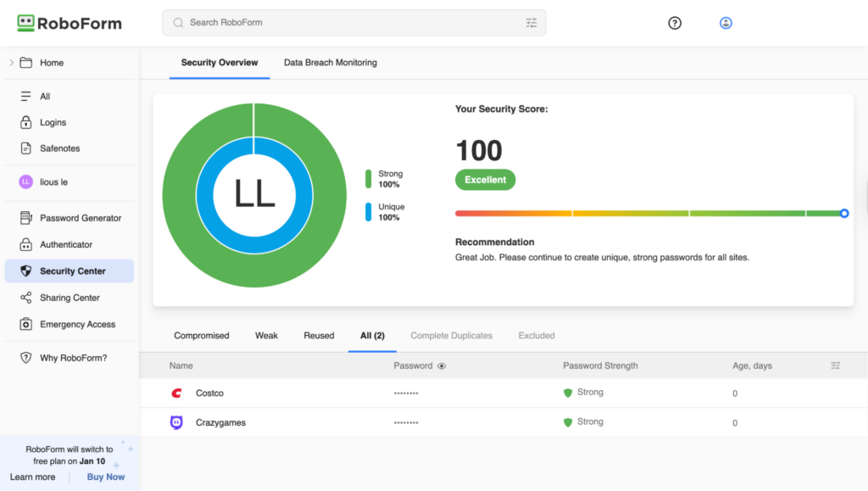The width and height of the screenshot is (868, 491).
Task: Click the Why RoboForm shield icon
Action: (26, 358)
